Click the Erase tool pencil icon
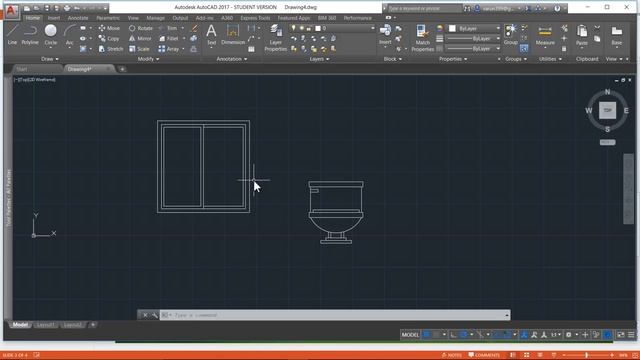Screen dimensions: 640x360 click(194, 28)
